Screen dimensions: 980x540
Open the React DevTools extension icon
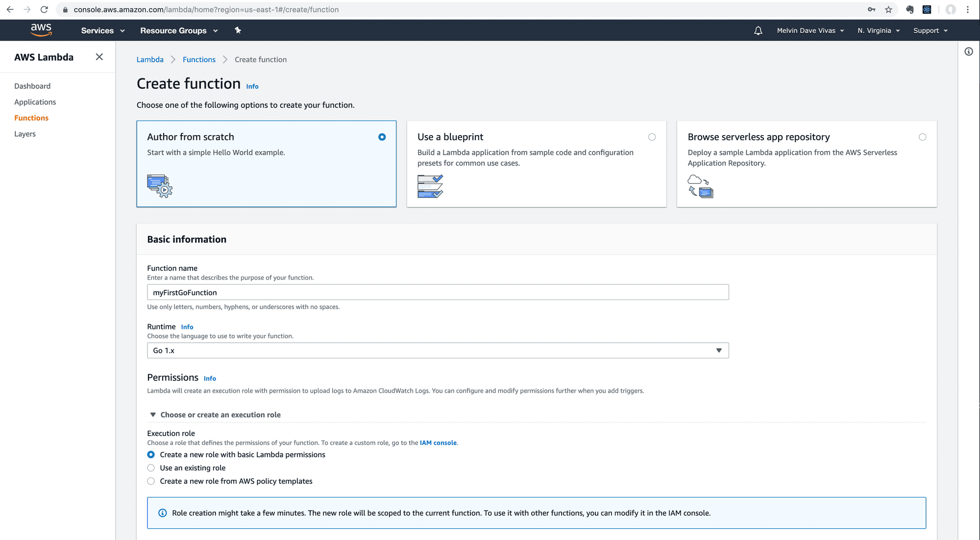coord(927,9)
